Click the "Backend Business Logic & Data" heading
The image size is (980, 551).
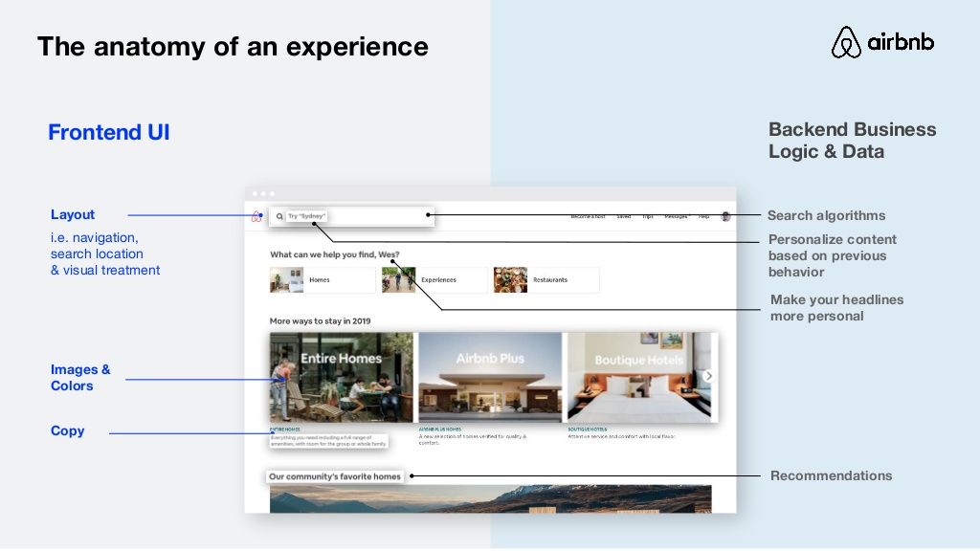tap(852, 141)
